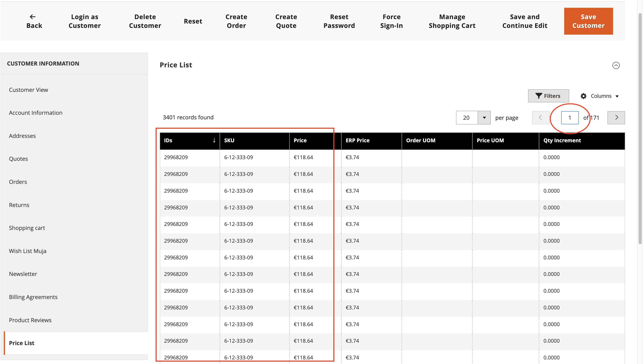Click the Columns gear icon
The width and height of the screenshot is (643, 364).
[583, 96]
